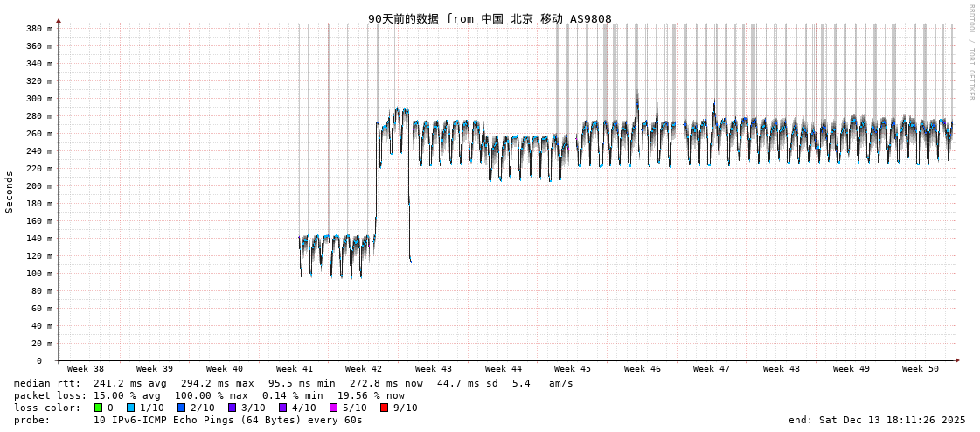980x432 pixels.
Task: Pick the magenta 5/10 loss swatch
Action: pos(333,408)
